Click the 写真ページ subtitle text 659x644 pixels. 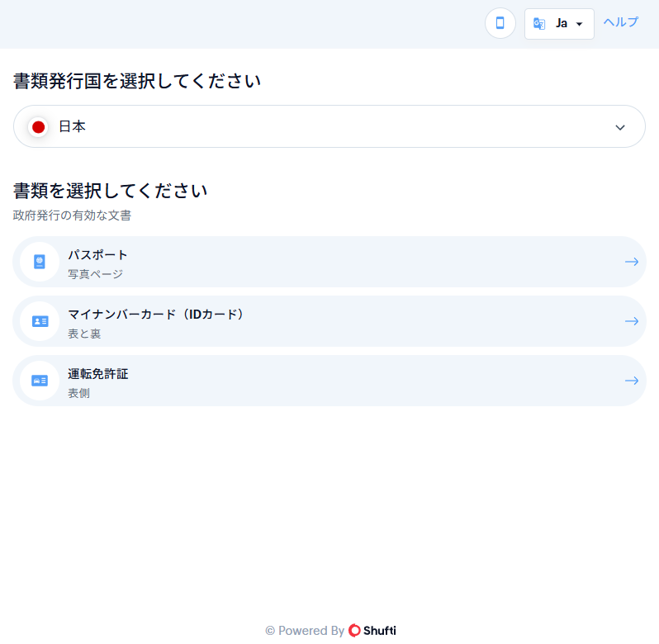[x=96, y=274]
